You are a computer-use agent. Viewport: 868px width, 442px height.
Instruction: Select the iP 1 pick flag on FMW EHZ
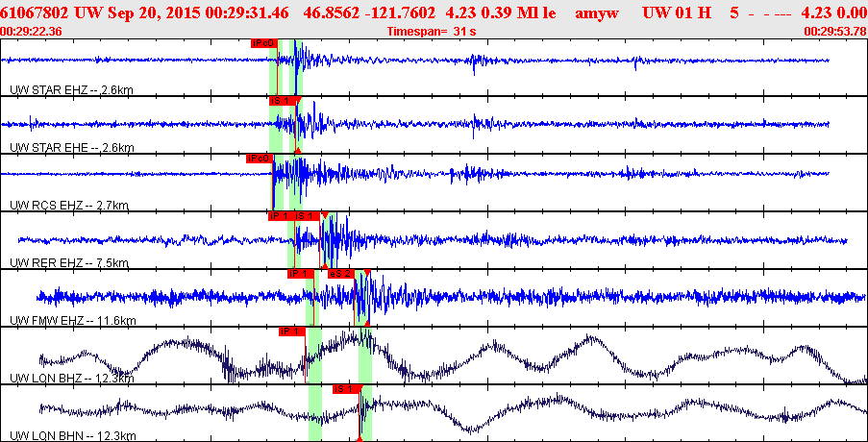301,274
